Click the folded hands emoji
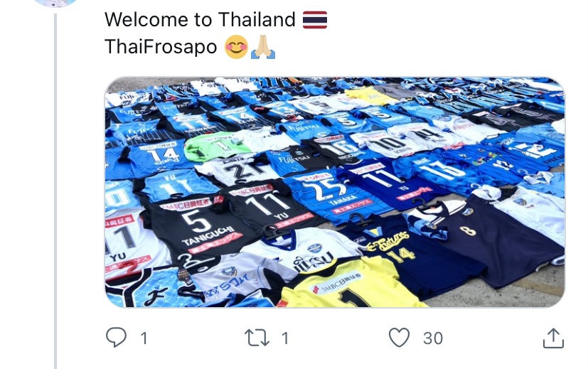588x369 pixels. pyautogui.click(x=263, y=47)
